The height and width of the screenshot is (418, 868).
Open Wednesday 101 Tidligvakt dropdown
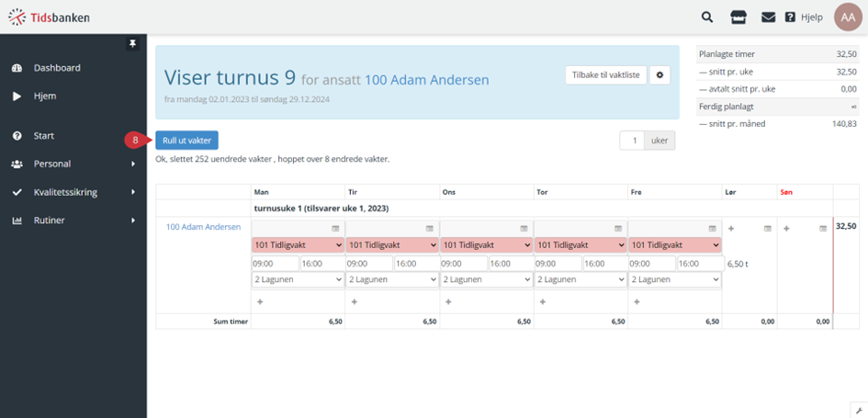pyautogui.click(x=486, y=244)
